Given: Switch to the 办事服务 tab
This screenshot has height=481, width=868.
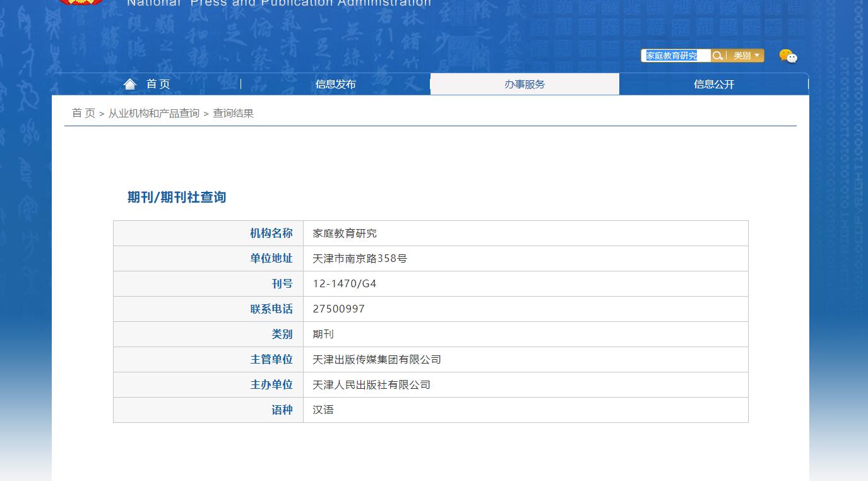Looking at the screenshot, I should [525, 84].
